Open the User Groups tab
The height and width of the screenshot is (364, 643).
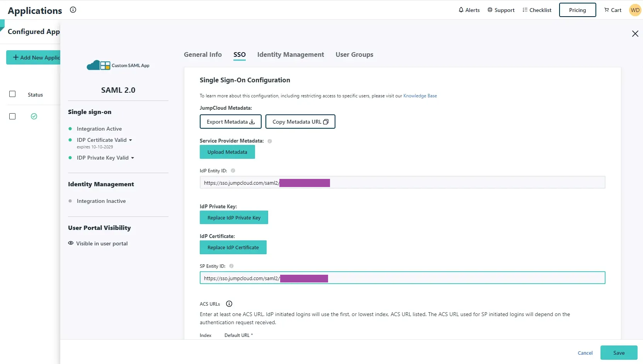(354, 54)
